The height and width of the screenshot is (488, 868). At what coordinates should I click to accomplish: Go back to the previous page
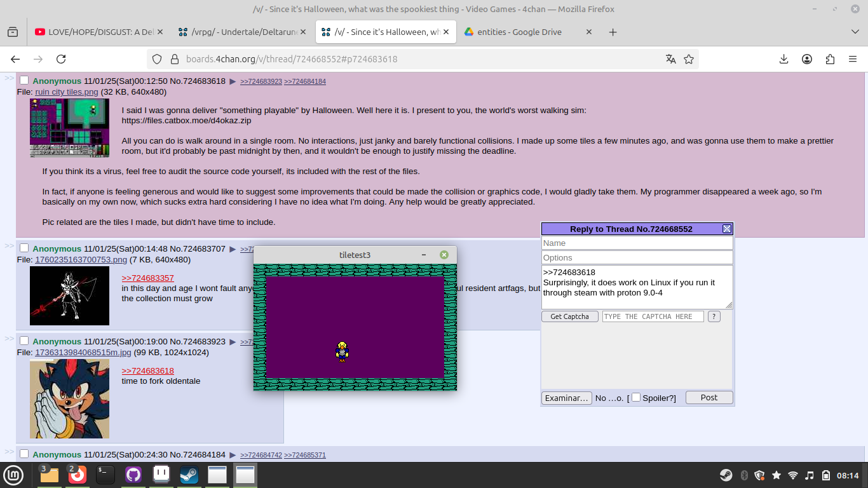point(15,59)
